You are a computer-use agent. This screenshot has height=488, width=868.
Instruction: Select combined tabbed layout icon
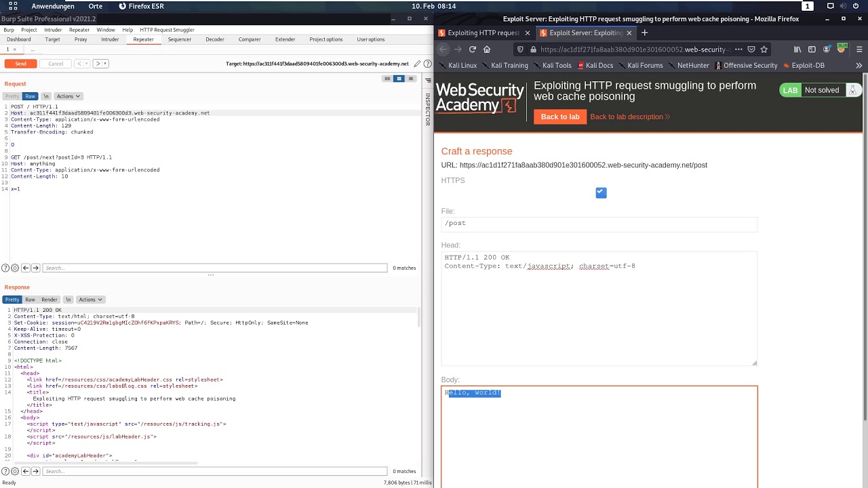point(410,79)
